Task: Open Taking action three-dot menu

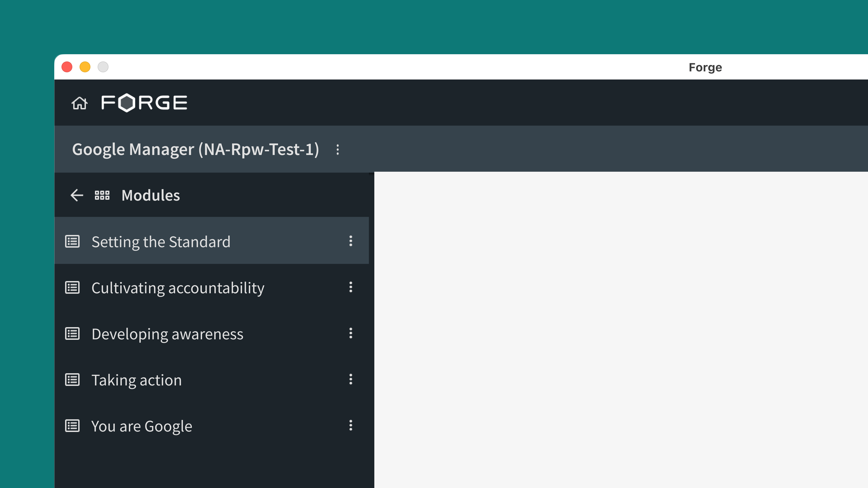Action: point(350,380)
